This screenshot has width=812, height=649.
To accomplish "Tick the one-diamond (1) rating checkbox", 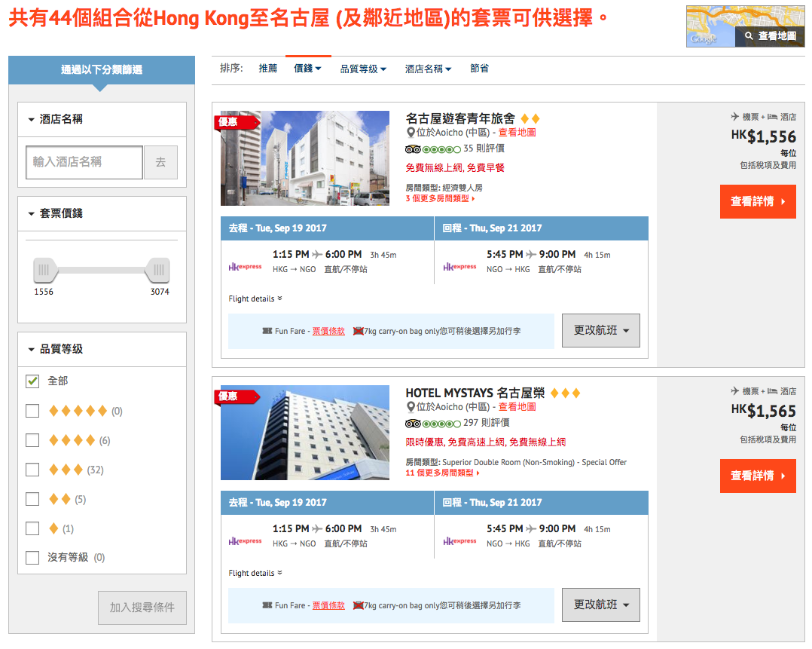I will click(32, 528).
